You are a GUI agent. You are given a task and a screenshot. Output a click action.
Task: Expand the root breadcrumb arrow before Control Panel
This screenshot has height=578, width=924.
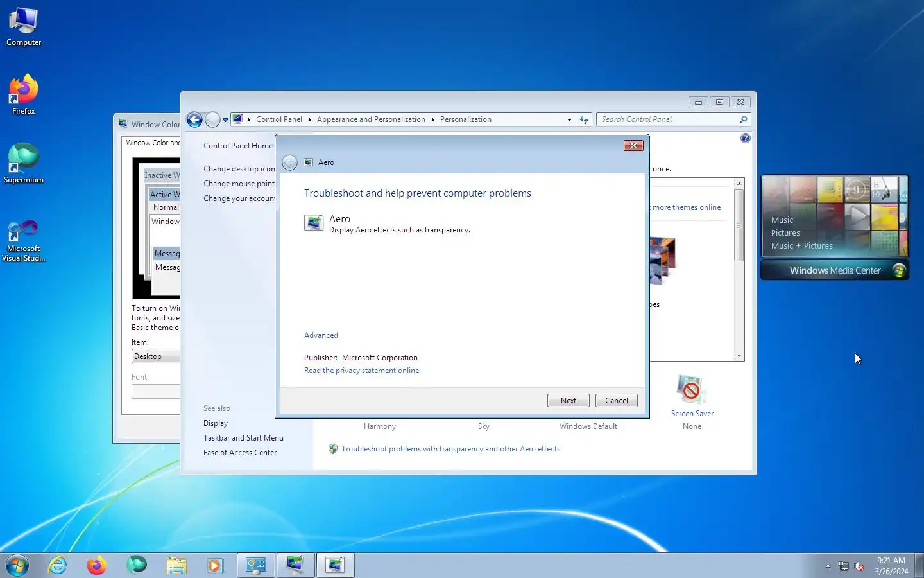point(249,119)
